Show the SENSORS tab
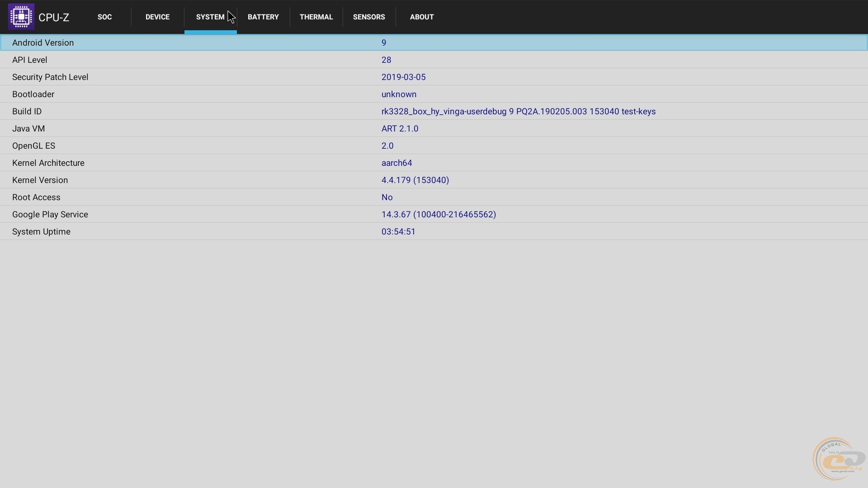 click(x=369, y=17)
